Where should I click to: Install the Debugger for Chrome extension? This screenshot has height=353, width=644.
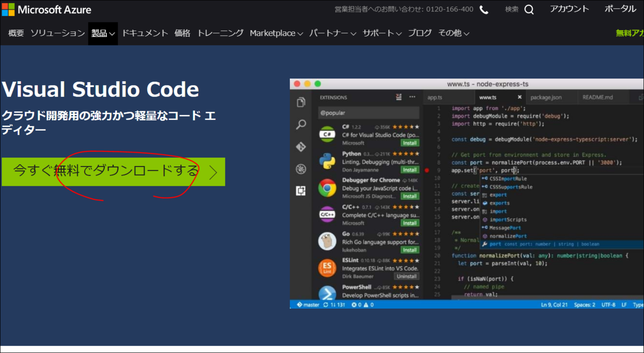tap(409, 197)
